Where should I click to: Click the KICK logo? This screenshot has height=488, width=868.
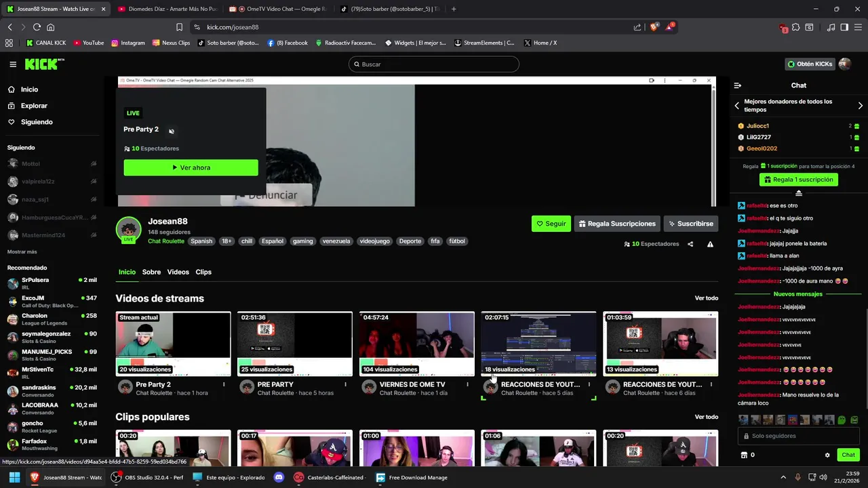(x=45, y=64)
